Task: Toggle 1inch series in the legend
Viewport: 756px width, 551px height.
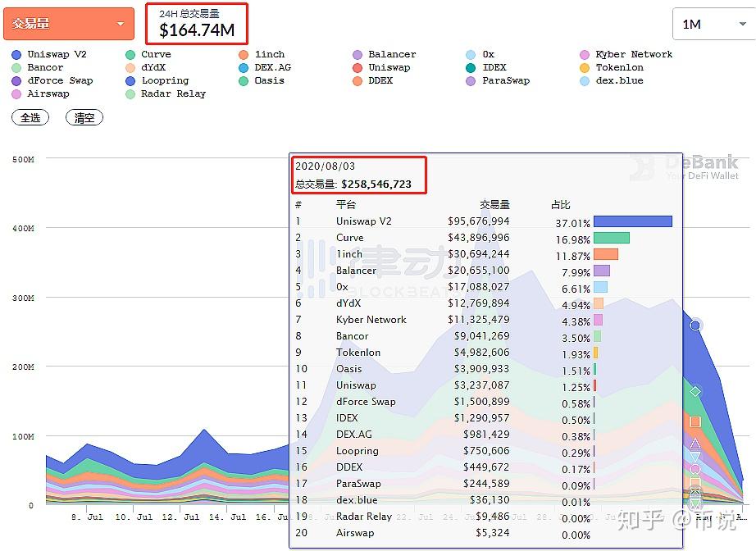Action: (x=262, y=54)
